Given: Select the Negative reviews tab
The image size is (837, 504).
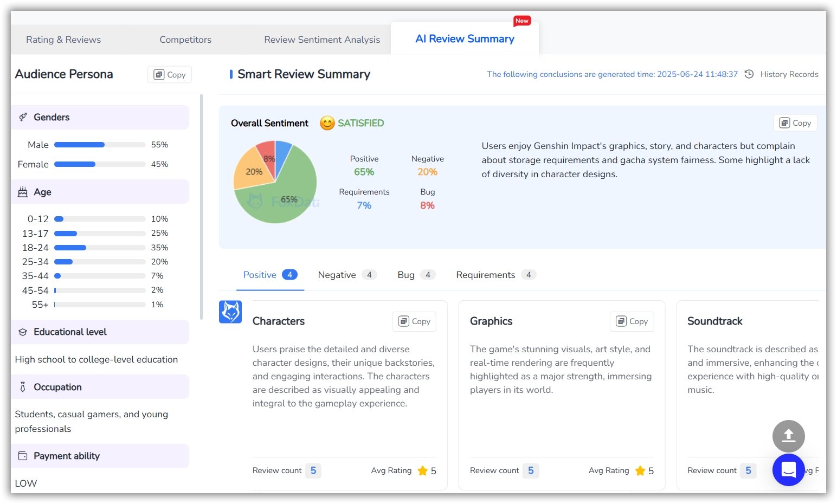Looking at the screenshot, I should [347, 275].
